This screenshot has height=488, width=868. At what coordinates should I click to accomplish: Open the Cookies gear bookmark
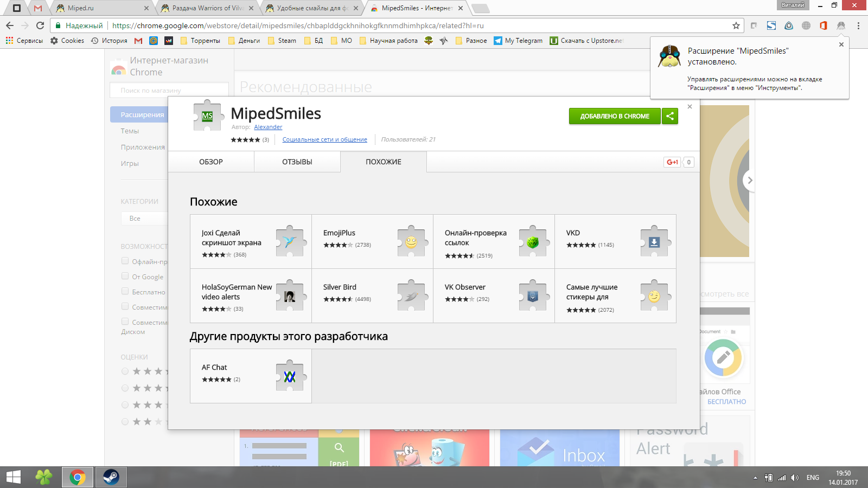67,41
